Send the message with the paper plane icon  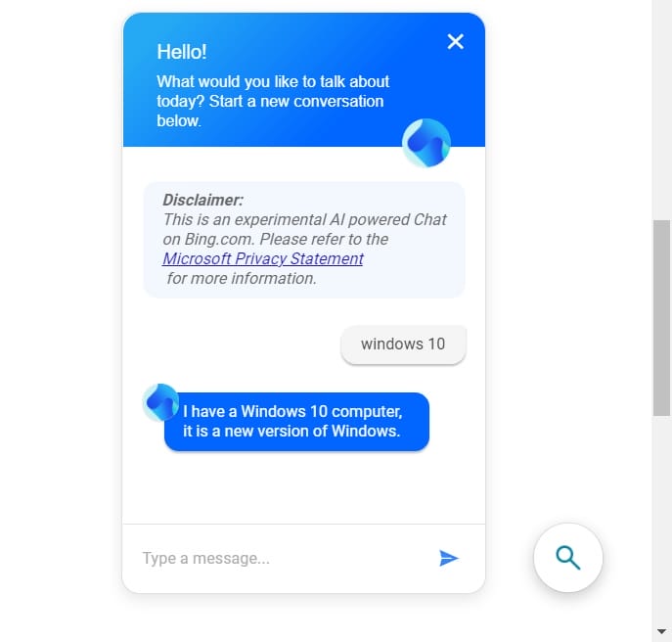pyautogui.click(x=449, y=558)
